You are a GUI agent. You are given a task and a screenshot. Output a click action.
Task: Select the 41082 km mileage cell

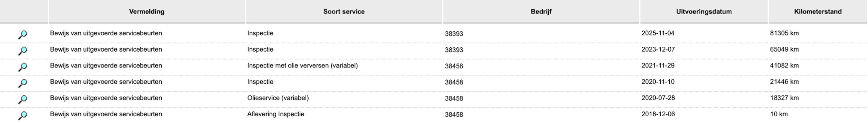[x=784, y=66]
